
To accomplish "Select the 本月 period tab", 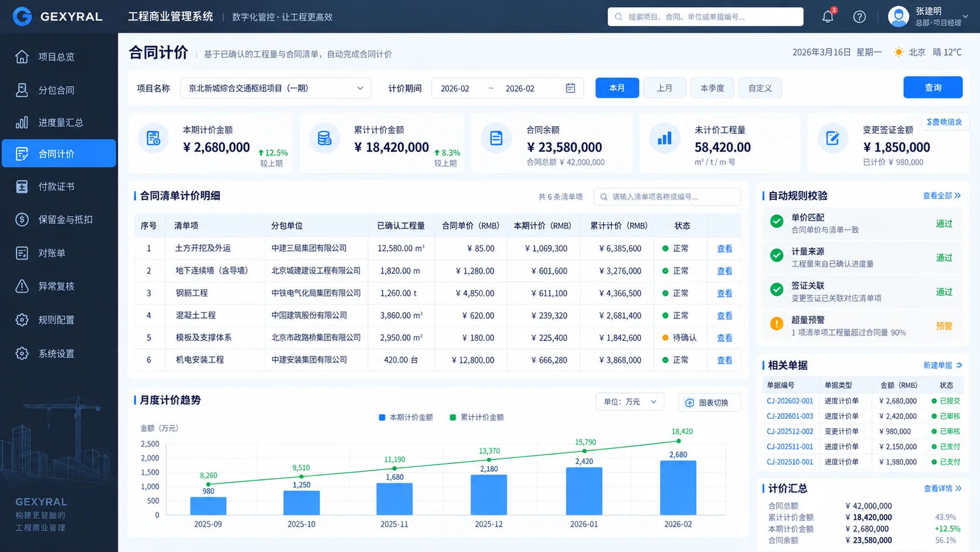I will coord(617,88).
